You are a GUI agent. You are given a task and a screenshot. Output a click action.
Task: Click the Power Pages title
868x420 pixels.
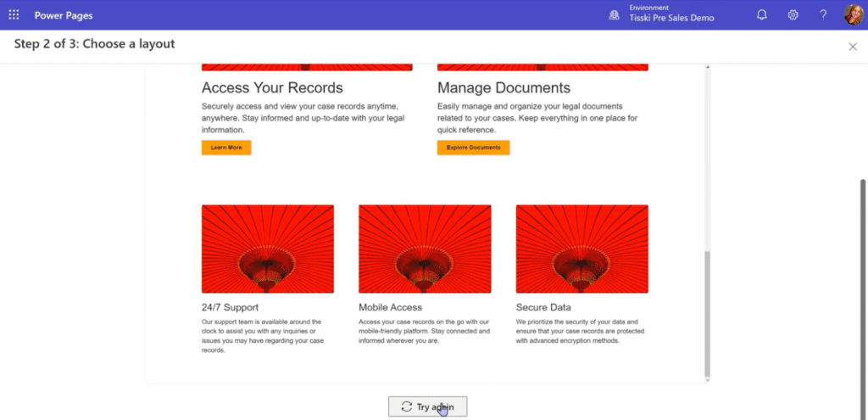(62, 15)
